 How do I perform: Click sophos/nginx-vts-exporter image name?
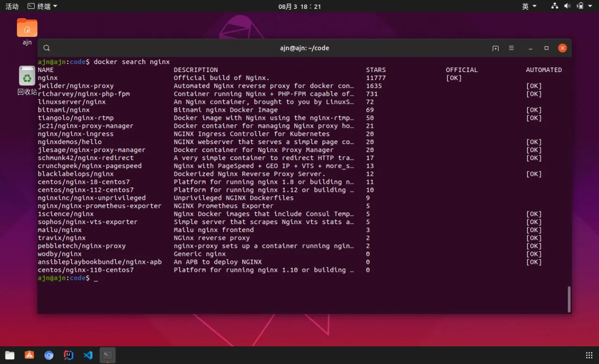88,222
